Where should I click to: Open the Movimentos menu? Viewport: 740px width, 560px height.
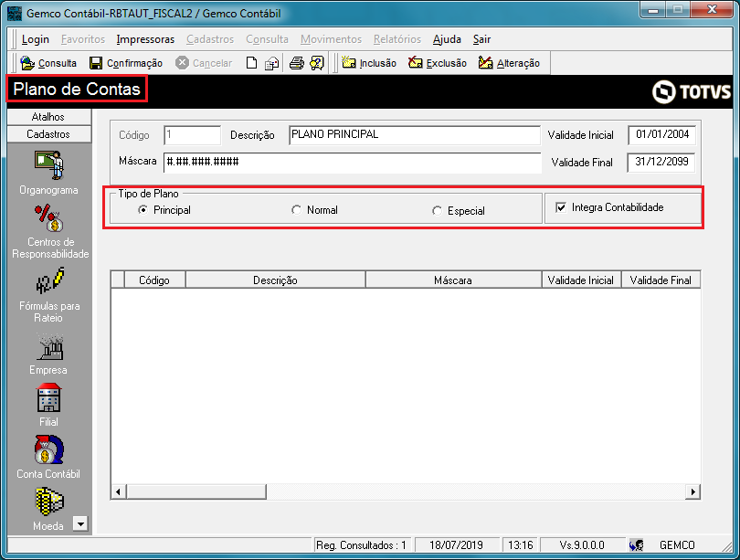pos(331,39)
